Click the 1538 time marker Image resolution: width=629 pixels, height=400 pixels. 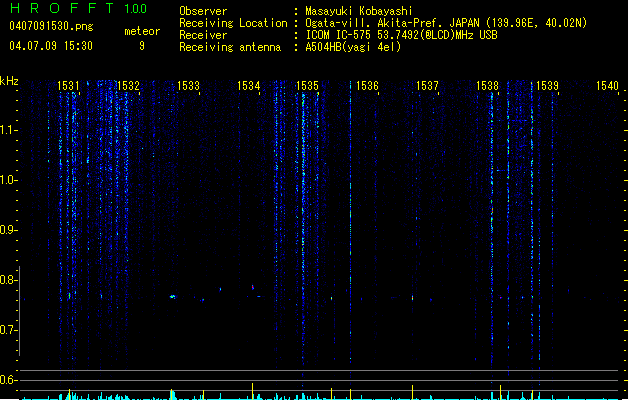[487, 86]
